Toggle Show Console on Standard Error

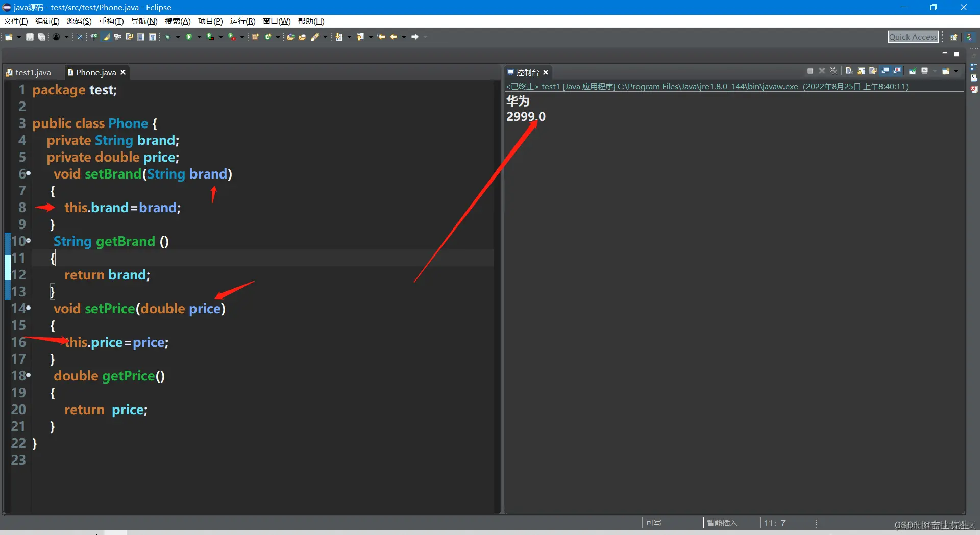click(x=897, y=71)
